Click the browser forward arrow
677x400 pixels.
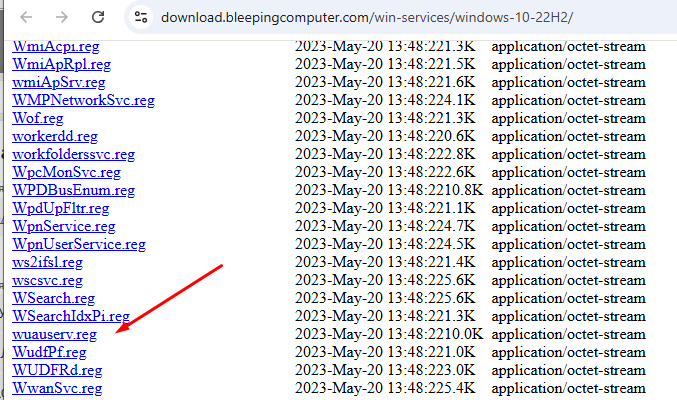pyautogui.click(x=62, y=17)
